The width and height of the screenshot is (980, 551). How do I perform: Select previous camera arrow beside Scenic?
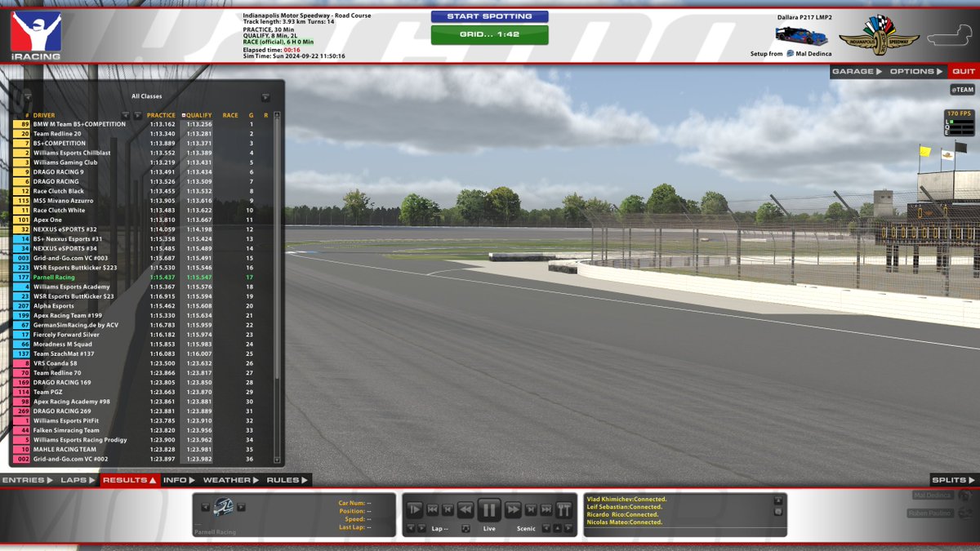point(545,528)
